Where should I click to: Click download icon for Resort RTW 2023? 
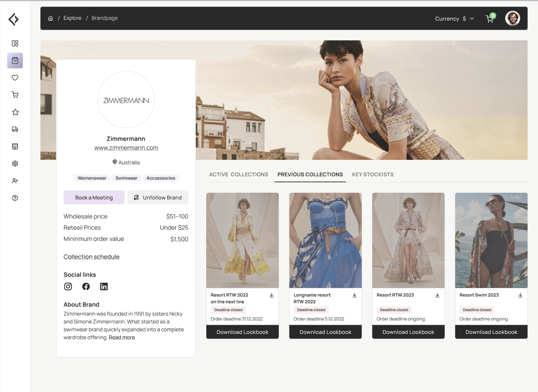tap(438, 295)
